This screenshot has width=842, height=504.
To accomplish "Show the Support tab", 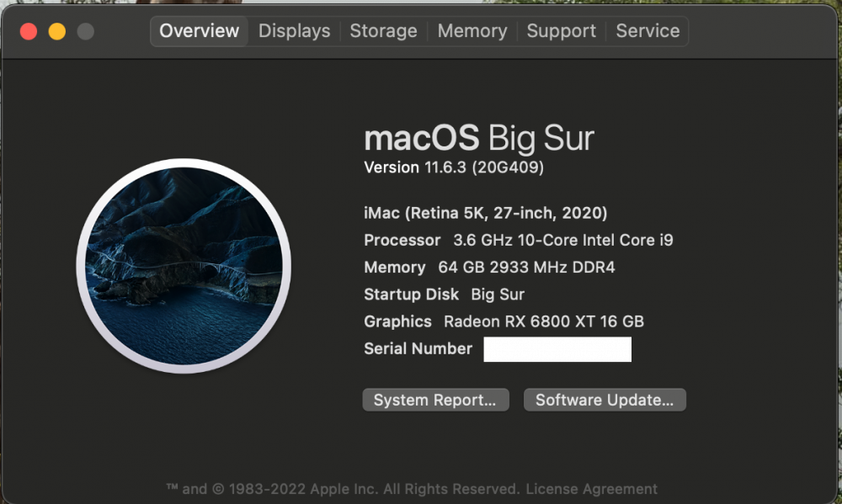I will click(x=561, y=31).
